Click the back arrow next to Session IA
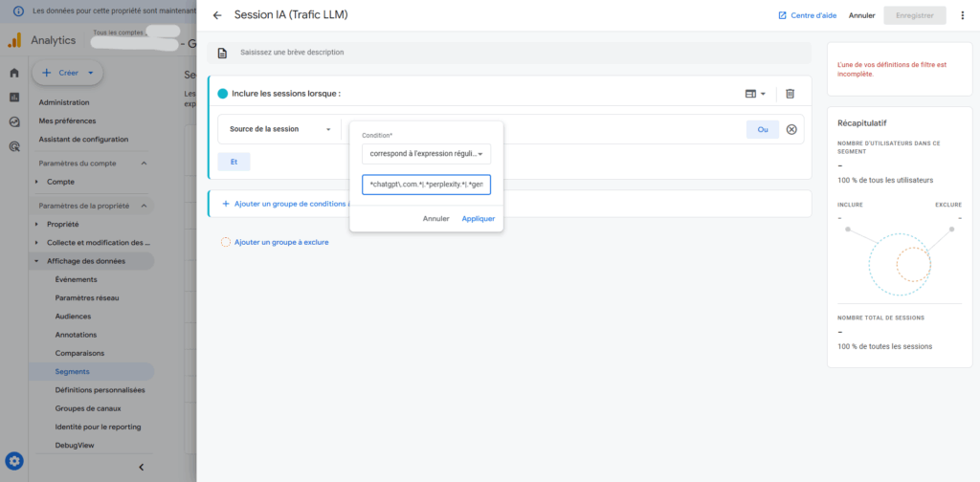Image resolution: width=980 pixels, height=482 pixels. pyautogui.click(x=217, y=15)
